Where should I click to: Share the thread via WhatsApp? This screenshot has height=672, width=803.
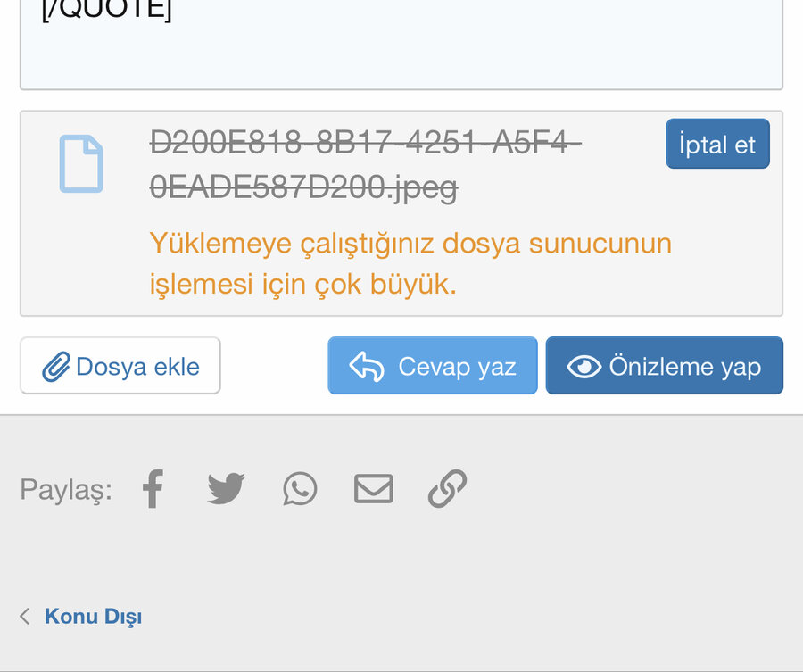click(x=300, y=489)
